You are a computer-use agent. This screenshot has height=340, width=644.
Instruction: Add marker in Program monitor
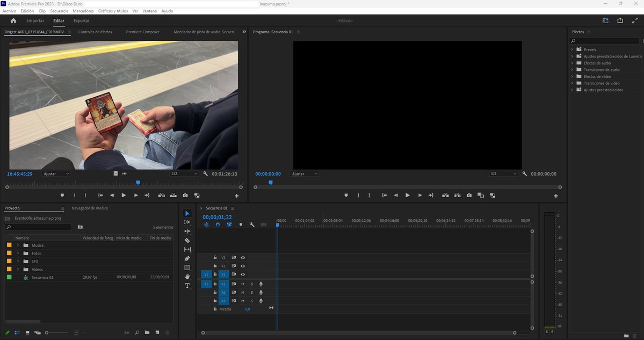(x=346, y=196)
